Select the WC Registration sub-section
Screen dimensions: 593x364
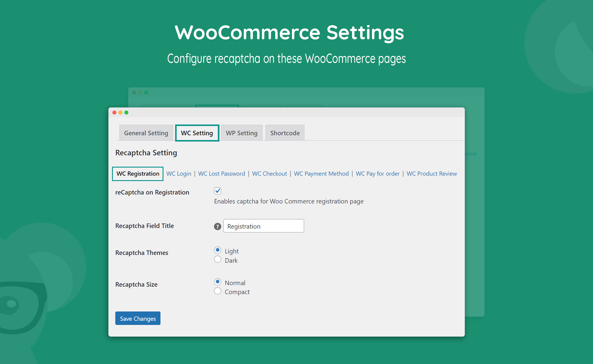pos(138,174)
